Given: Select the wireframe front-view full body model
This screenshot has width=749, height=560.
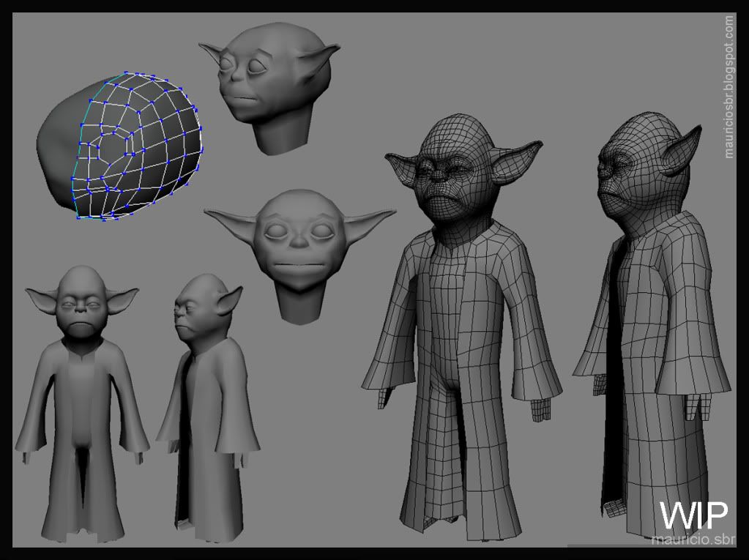Looking at the screenshot, I should click(x=460, y=351).
